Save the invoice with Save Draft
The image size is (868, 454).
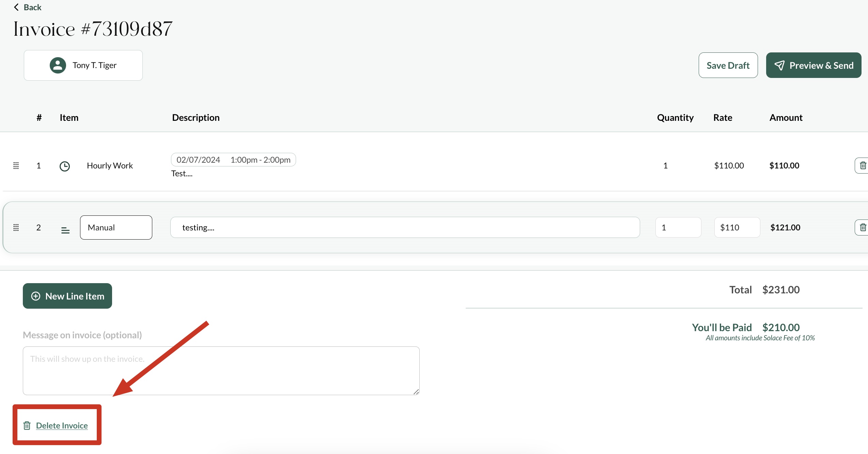[728, 65]
